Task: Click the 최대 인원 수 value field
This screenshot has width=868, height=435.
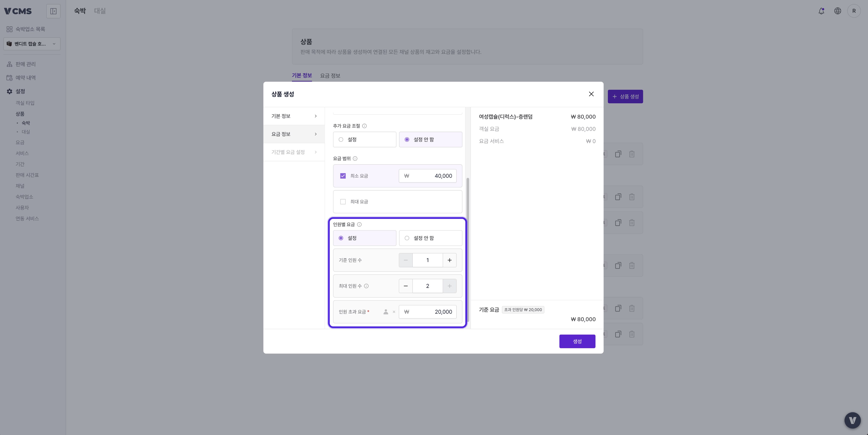Action: [x=428, y=286]
